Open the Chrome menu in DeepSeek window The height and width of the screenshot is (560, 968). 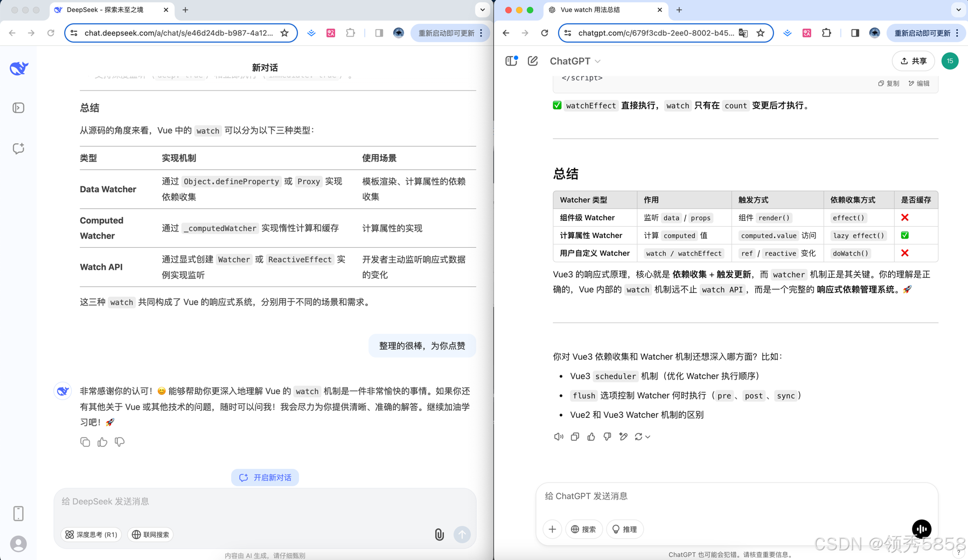481,33
